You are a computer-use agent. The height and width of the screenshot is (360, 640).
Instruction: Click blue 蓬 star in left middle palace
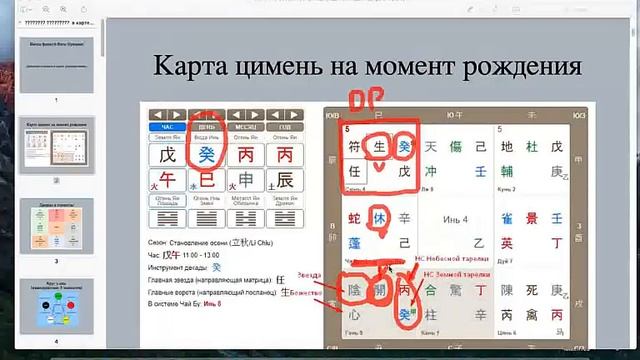point(354,243)
